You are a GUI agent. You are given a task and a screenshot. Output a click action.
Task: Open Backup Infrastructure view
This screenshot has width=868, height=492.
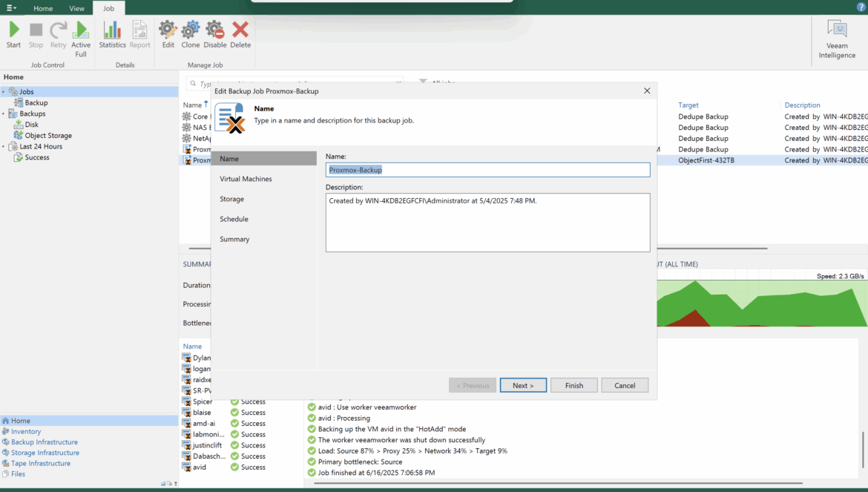[x=45, y=442]
